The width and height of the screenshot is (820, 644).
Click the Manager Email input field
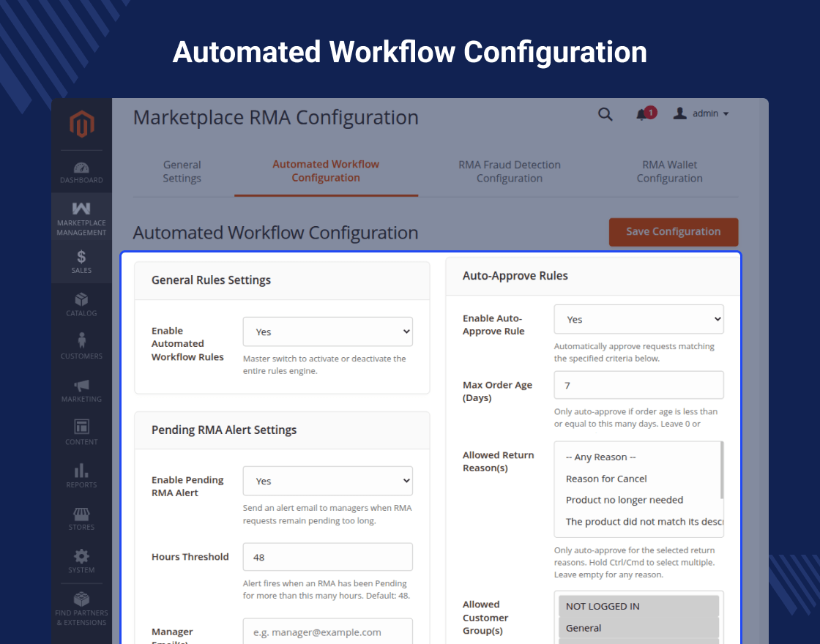328,632
